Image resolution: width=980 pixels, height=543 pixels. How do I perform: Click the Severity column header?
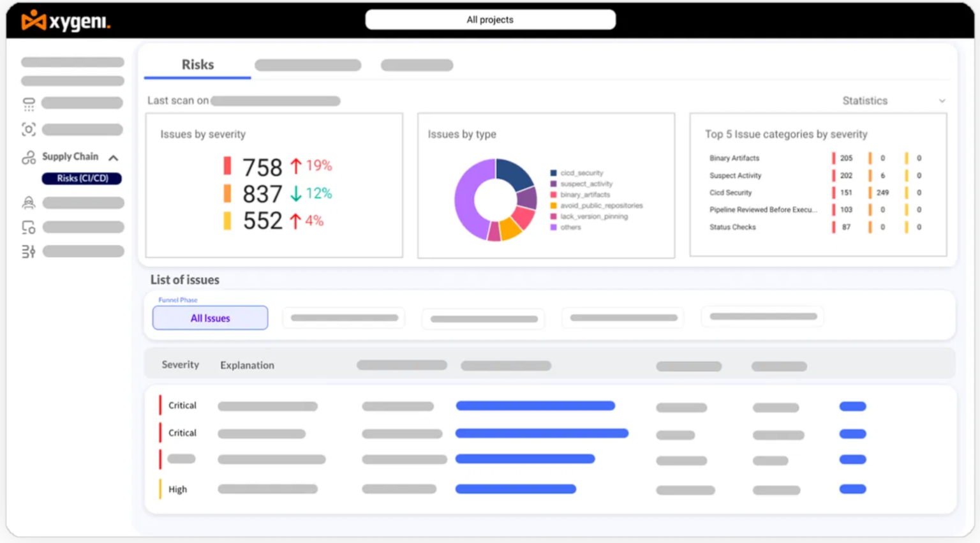tap(181, 365)
